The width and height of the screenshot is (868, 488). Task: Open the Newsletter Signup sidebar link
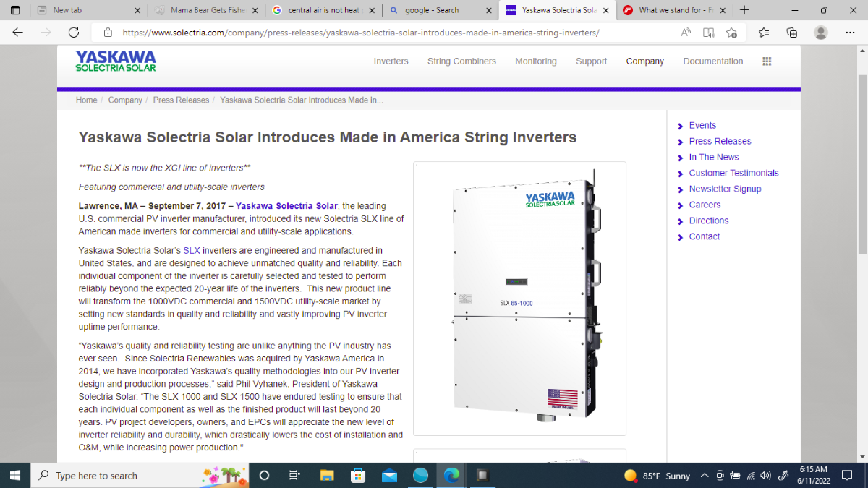click(x=725, y=189)
